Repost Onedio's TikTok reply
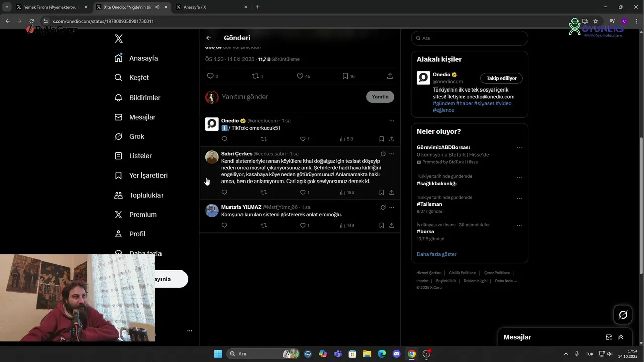644x362 pixels. (x=264, y=139)
